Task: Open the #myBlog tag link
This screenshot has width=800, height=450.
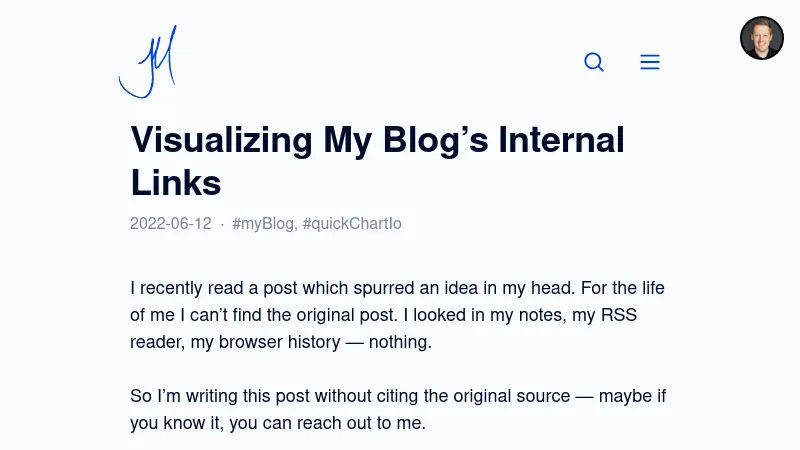Action: click(263, 224)
